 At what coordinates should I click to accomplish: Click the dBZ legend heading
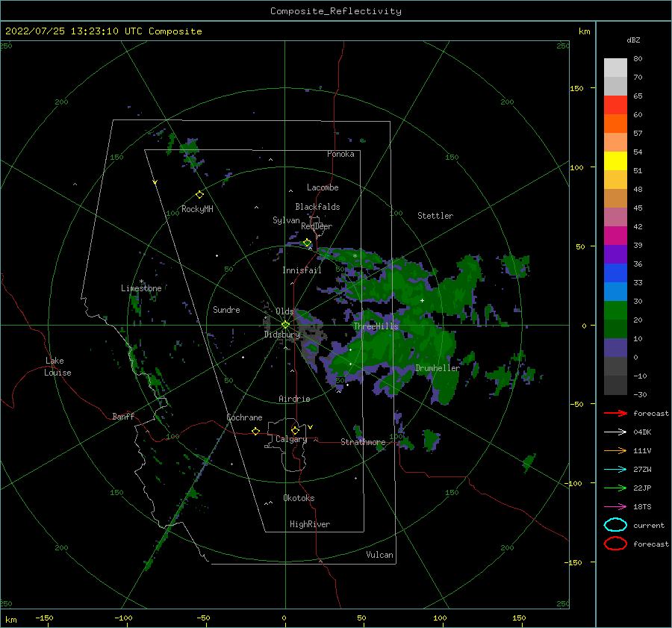click(x=633, y=40)
